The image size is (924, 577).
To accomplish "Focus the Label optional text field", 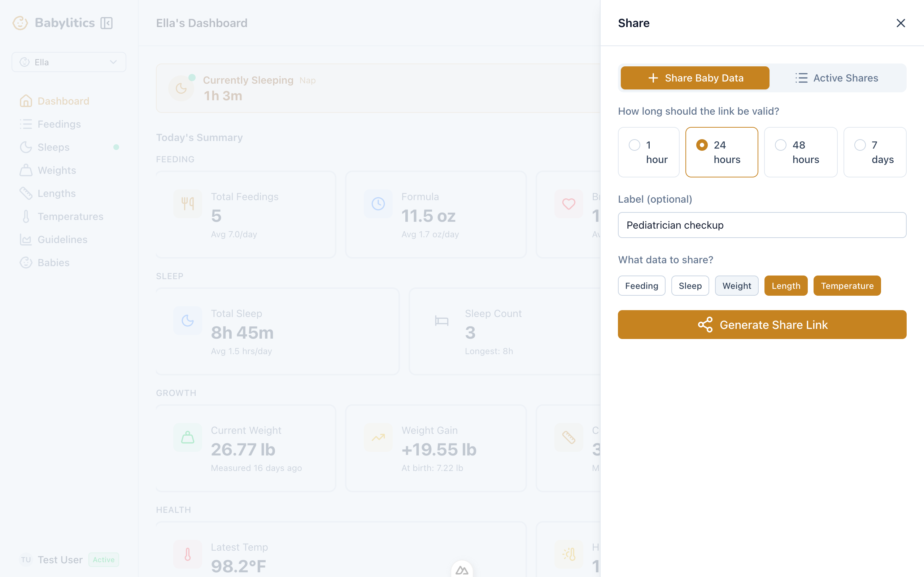I will [x=762, y=225].
